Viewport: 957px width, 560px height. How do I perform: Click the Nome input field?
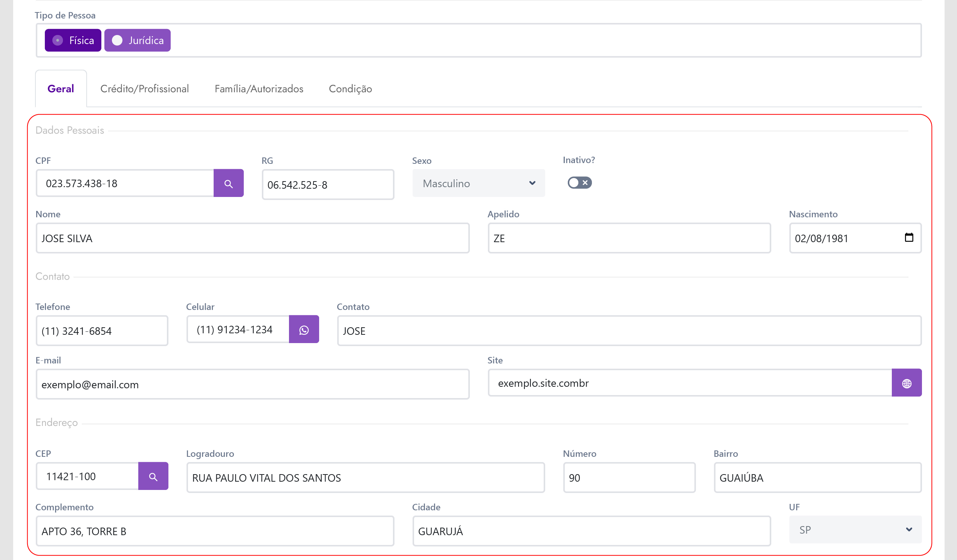(252, 238)
